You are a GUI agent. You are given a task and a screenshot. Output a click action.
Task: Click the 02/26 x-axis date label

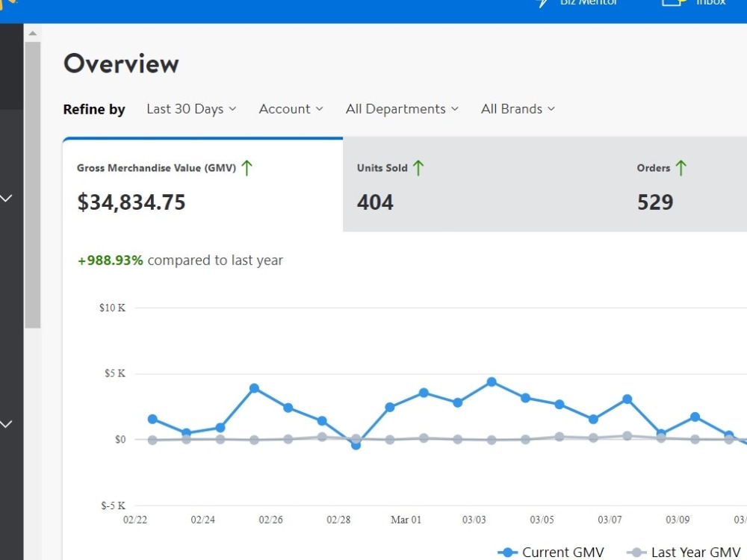(270, 520)
